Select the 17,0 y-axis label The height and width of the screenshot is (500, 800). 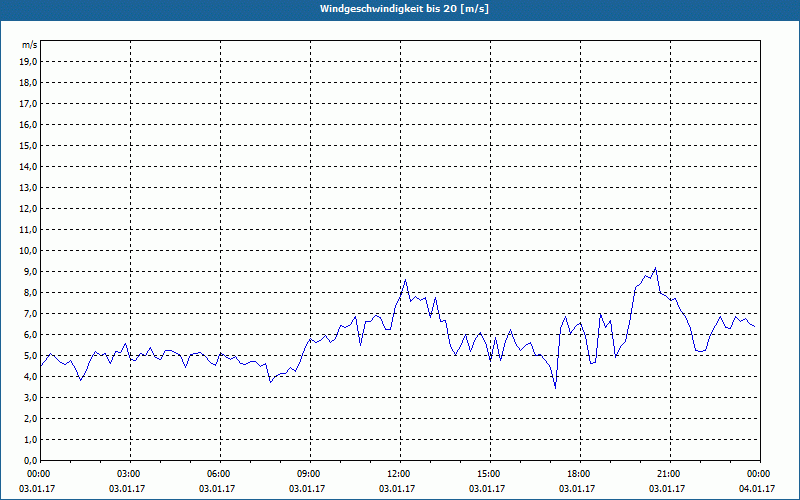coord(28,104)
